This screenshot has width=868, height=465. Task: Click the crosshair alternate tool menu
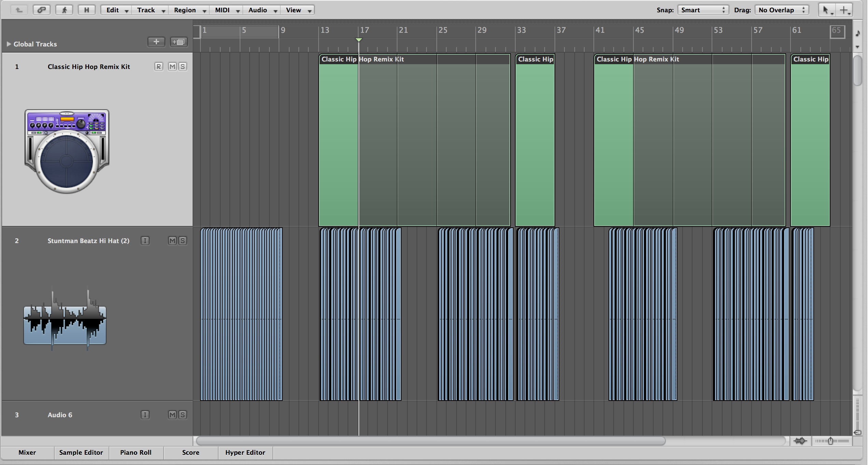844,10
